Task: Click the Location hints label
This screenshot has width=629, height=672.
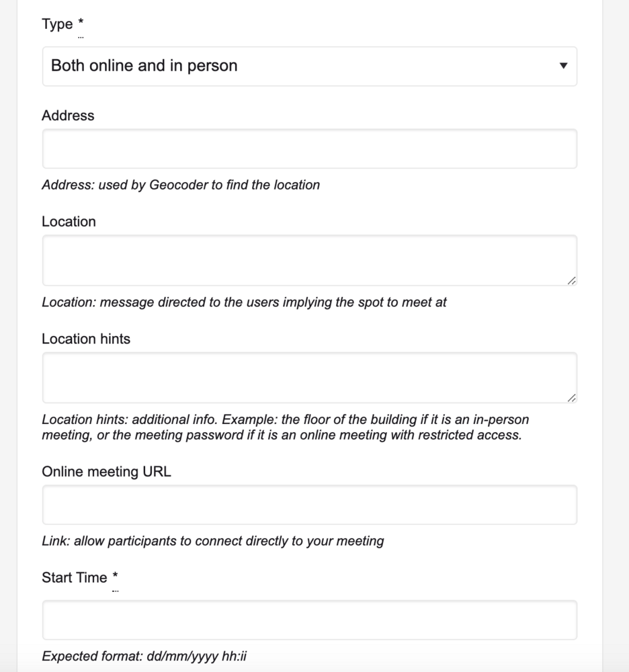Action: (86, 339)
